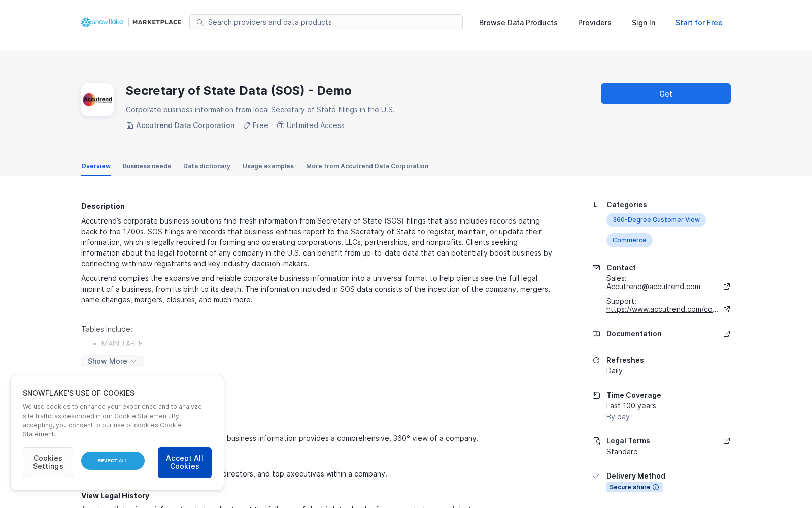
Task: Select the 360-Degree Customer View category tag
Action: 656,220
